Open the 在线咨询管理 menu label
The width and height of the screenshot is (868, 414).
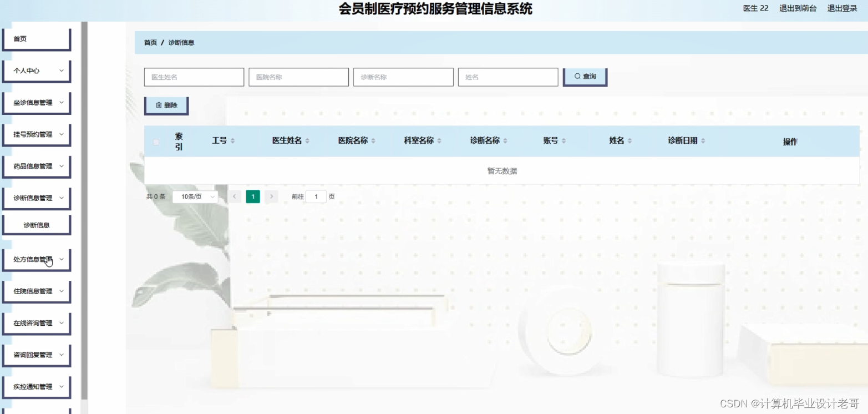(33, 323)
